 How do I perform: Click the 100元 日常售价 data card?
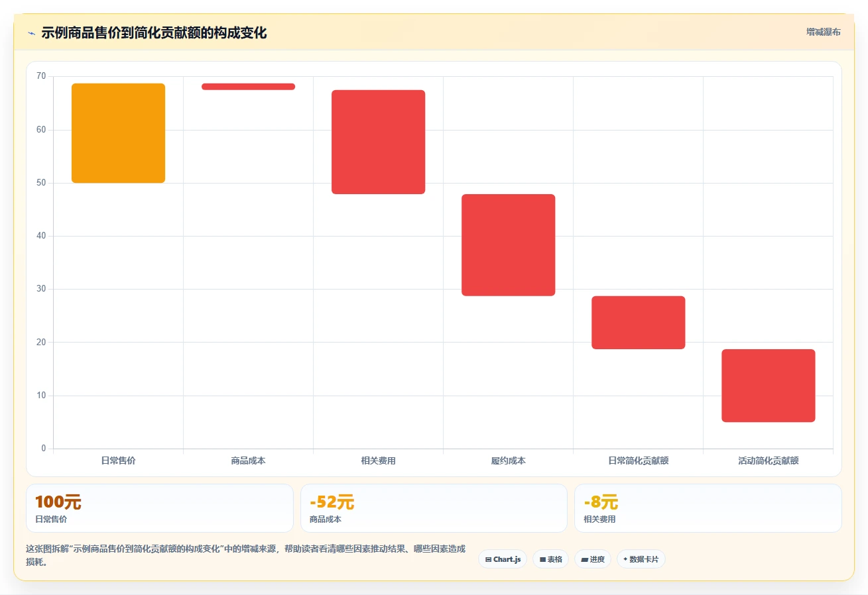tap(160, 508)
